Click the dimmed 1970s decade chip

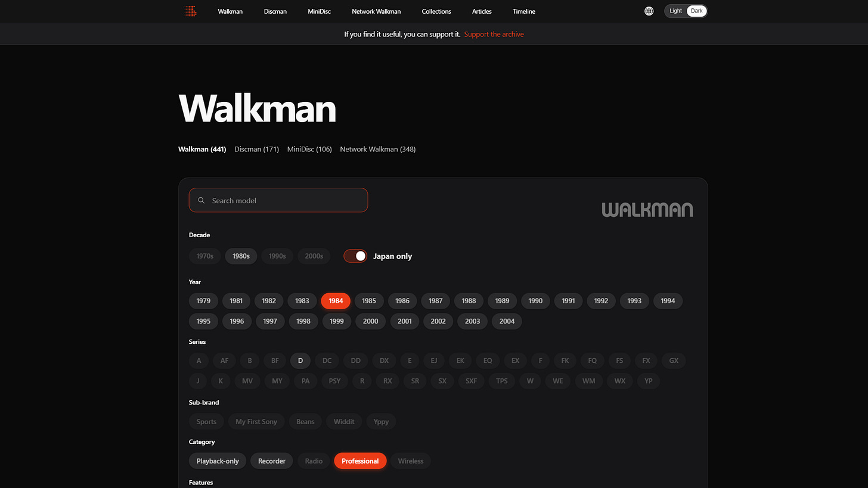pyautogui.click(x=205, y=256)
